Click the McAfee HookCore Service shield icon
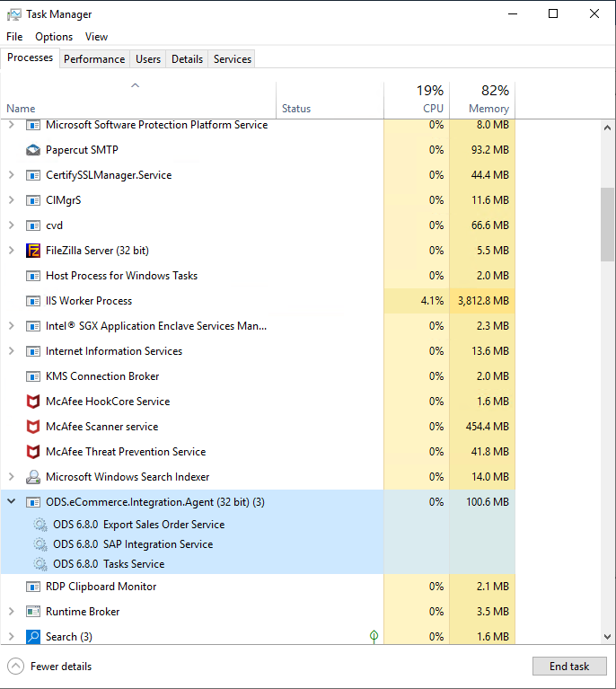Screen dimensions: 616x689 click(x=33, y=402)
